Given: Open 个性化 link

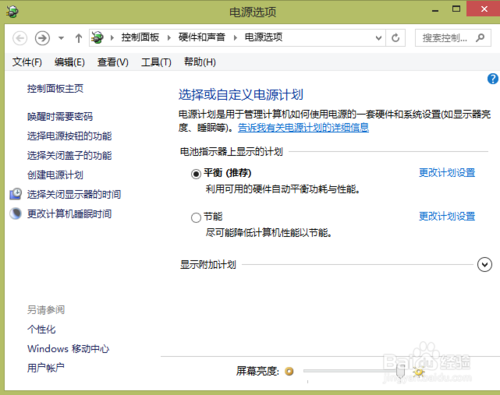Looking at the screenshot, I should [x=41, y=330].
